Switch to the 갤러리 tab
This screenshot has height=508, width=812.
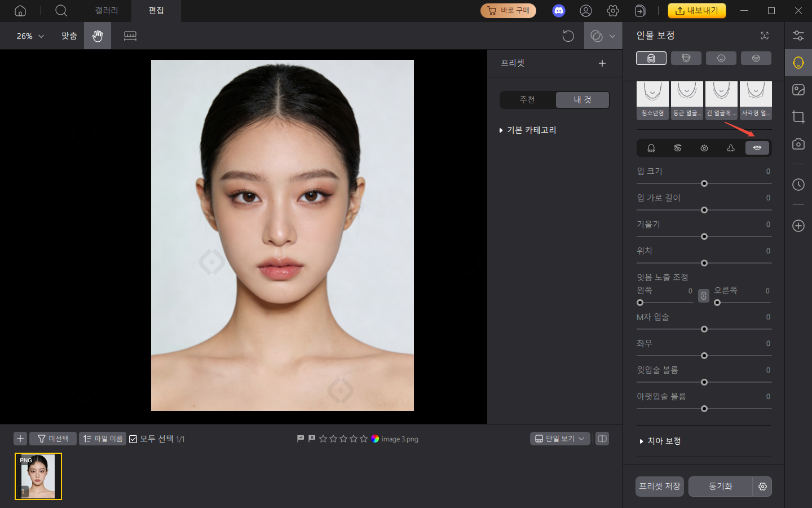coord(106,11)
